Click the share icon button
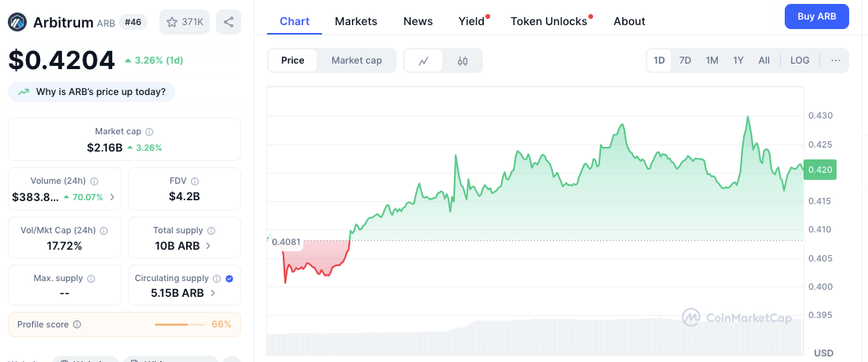Viewport: 868px width, 362px height. pos(229,22)
